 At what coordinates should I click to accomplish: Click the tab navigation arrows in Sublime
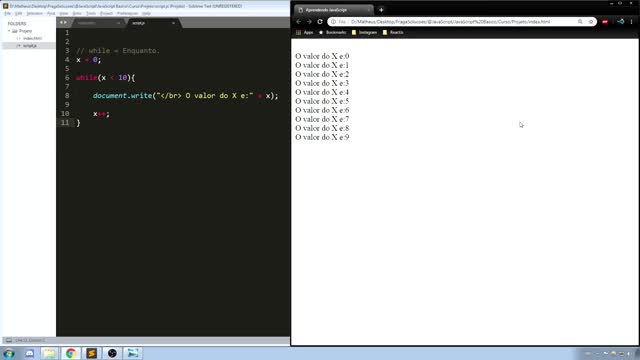tap(63, 23)
